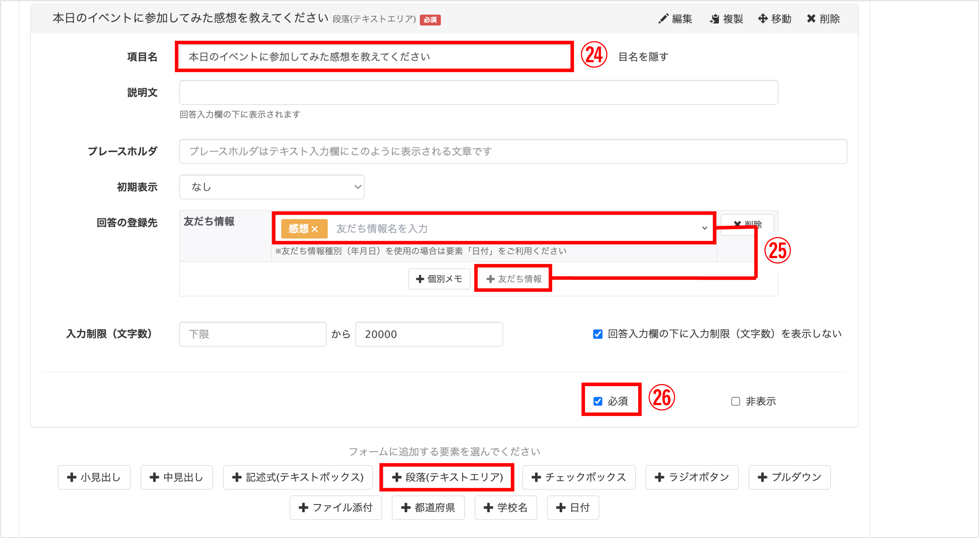Click the 複製 duplicate icon
Viewport: 980px width, 539px height.
715,19
